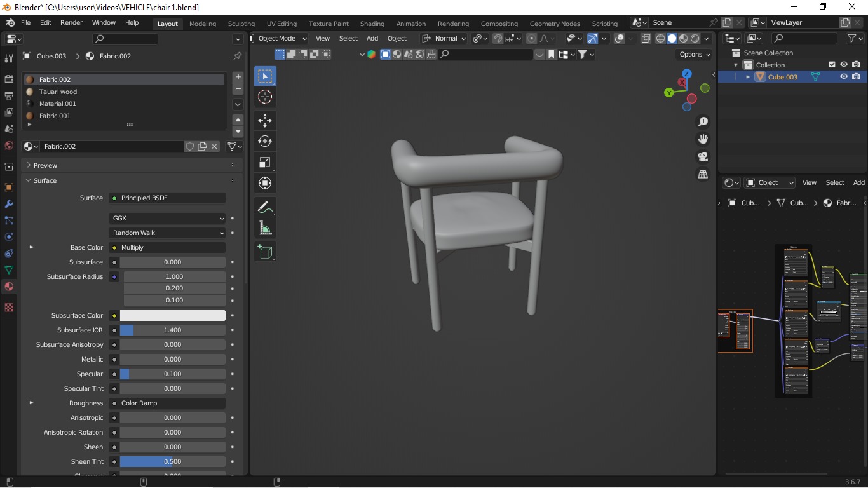Viewport: 868px width, 488px height.
Task: Toggle Fake User shield for Fabric.002
Action: click(189, 146)
